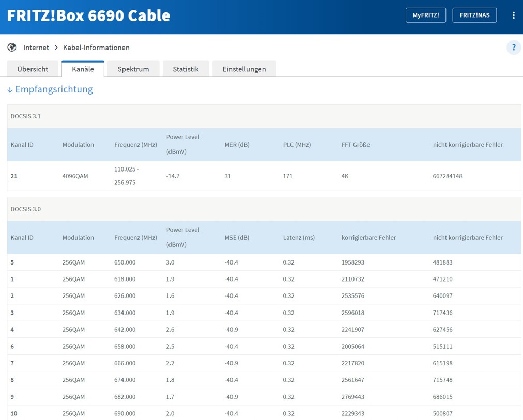The height and width of the screenshot is (420, 523).
Task: Click uncorrectable errors value 717436
Action: [x=442, y=313]
